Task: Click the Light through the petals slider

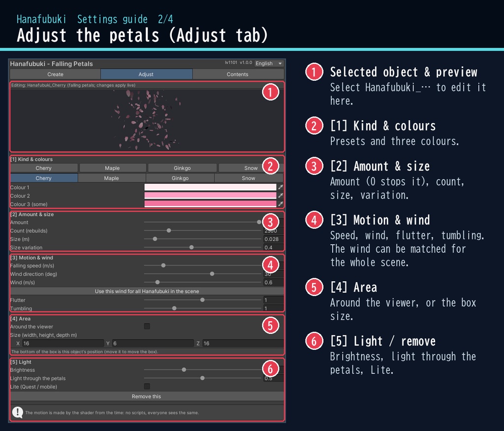Action: (202, 378)
